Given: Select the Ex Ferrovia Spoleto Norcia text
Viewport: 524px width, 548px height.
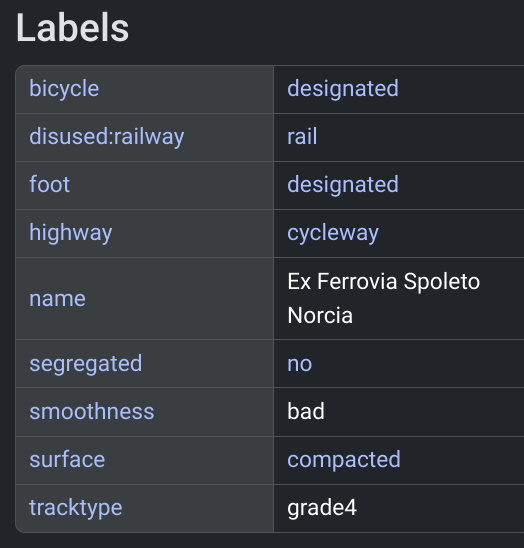Looking at the screenshot, I should (x=383, y=298).
